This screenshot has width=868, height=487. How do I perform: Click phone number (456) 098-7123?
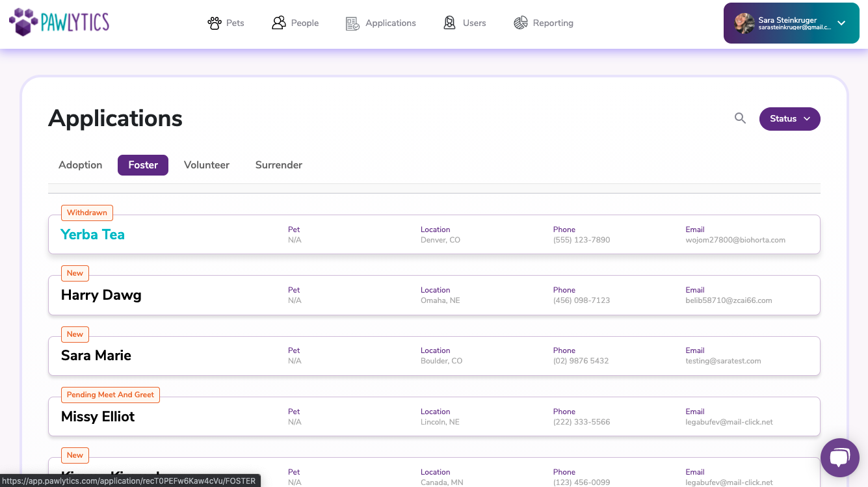[581, 300]
